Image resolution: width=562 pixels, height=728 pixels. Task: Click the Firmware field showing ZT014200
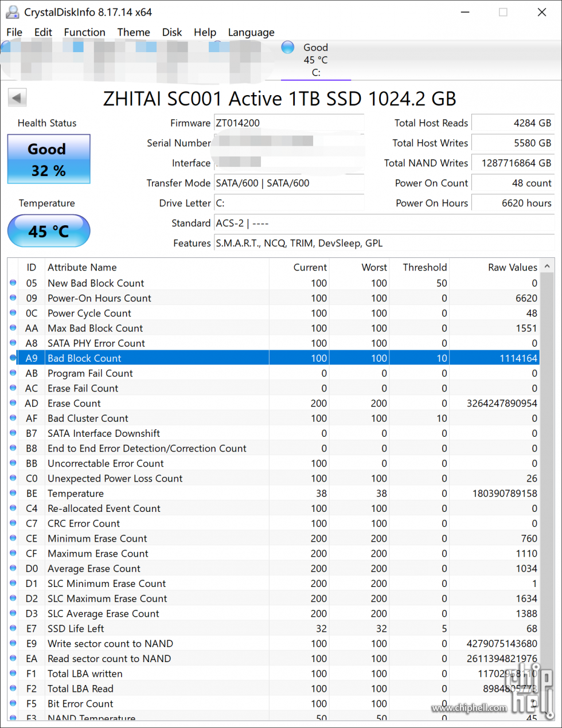coord(289,123)
